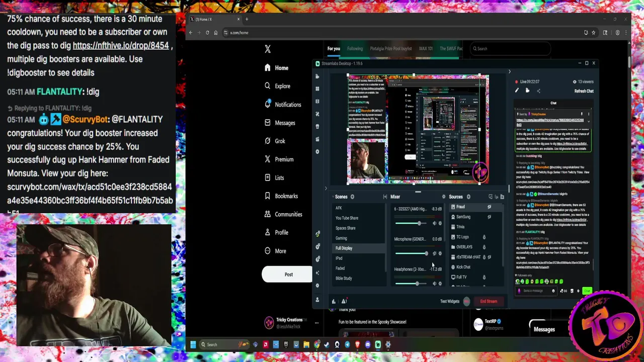The height and width of the screenshot is (362, 644).
Task: Open a new browser tab
Action: [247, 19]
